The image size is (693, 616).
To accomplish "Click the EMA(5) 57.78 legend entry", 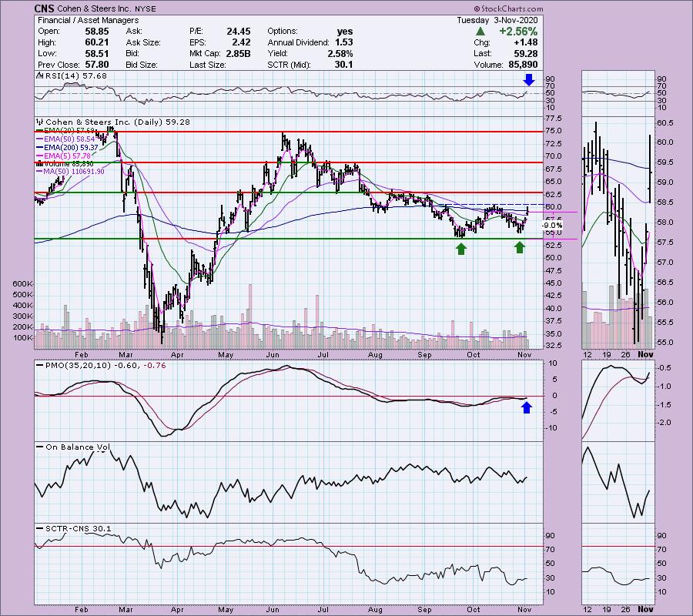I will pos(67,156).
